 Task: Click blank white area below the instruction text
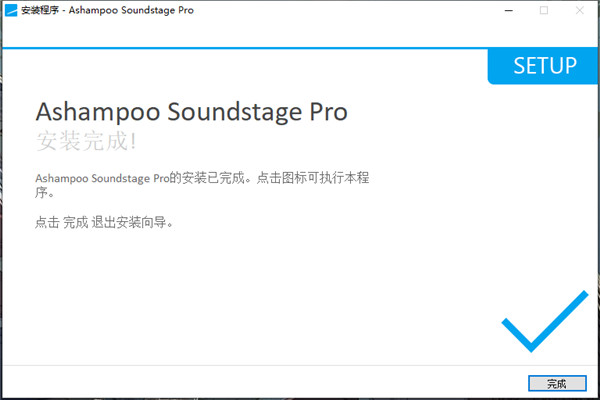[250, 300]
